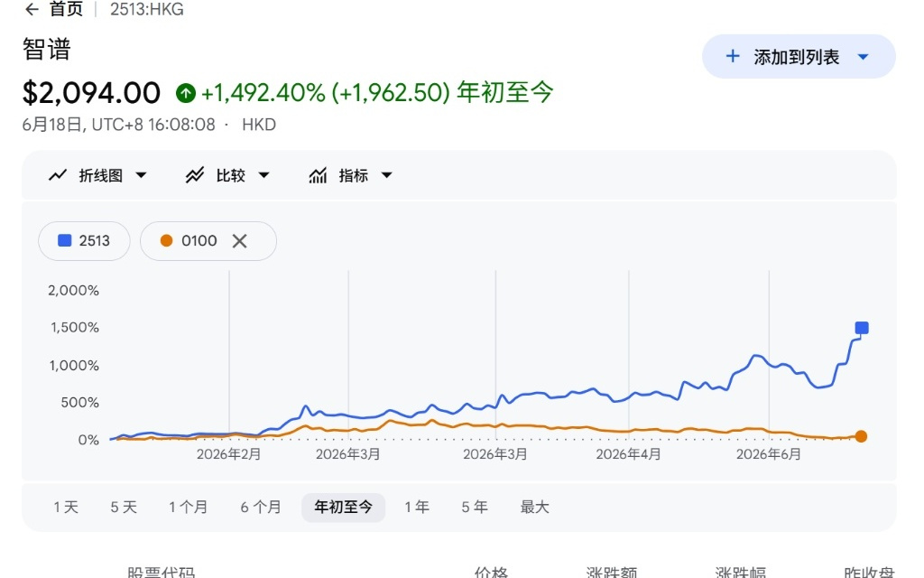Click the 1,500% axis label
924x578 pixels.
[x=75, y=327]
